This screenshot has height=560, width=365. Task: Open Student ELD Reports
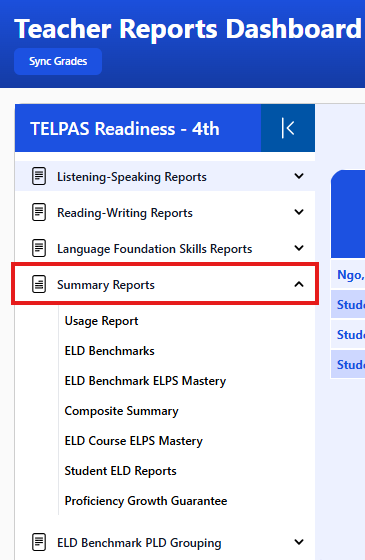pos(121,471)
